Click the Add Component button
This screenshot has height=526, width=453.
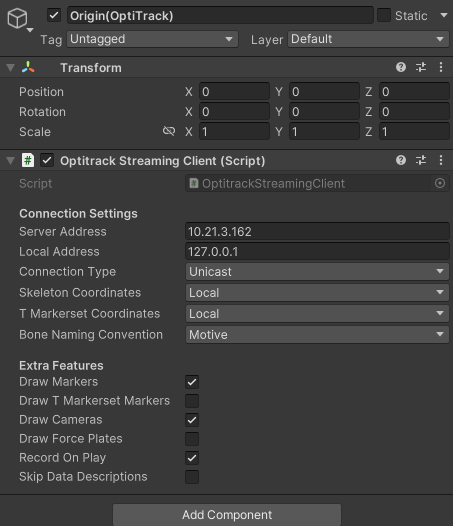pos(227,515)
